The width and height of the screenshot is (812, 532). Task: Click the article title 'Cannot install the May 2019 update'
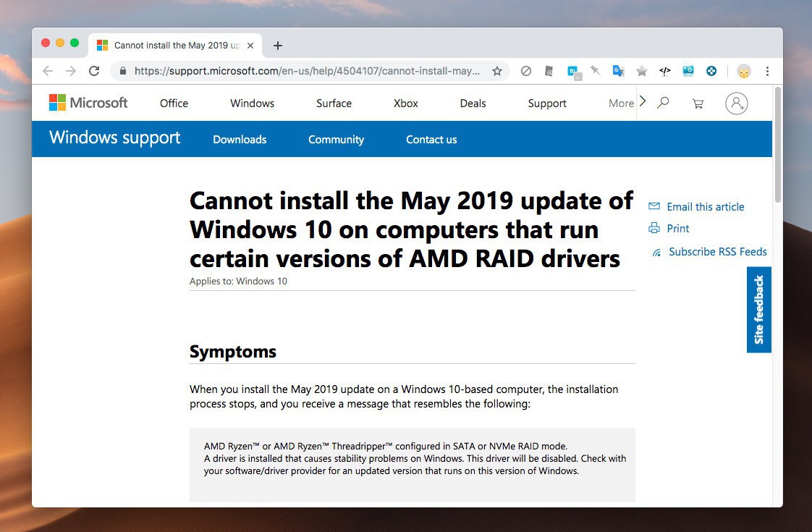[x=412, y=229]
